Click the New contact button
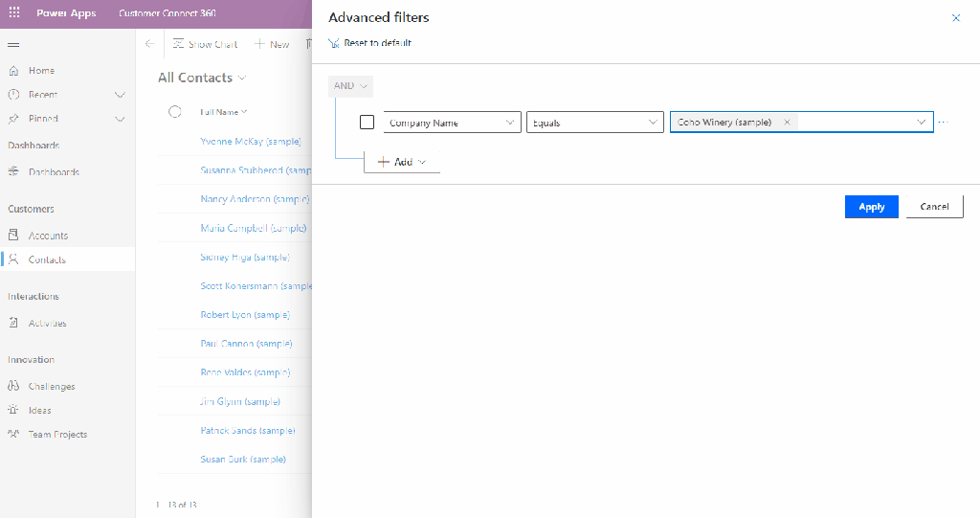The height and width of the screenshot is (518, 980). (272, 44)
